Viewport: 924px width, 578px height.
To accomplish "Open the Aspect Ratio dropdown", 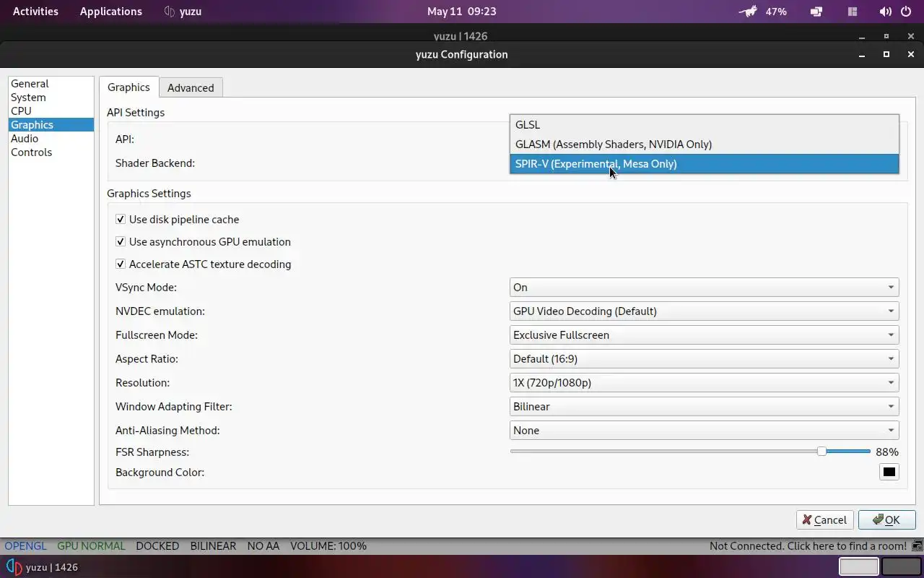I will pos(704,358).
